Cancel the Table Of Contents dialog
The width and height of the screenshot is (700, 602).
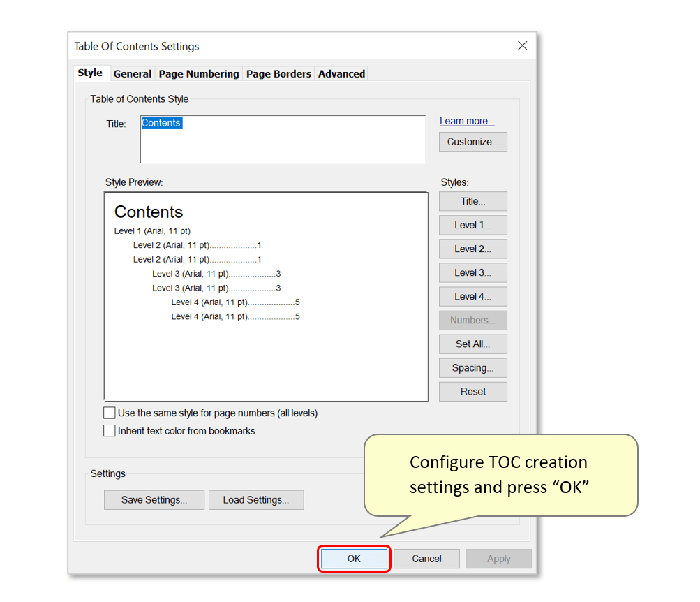[426, 559]
